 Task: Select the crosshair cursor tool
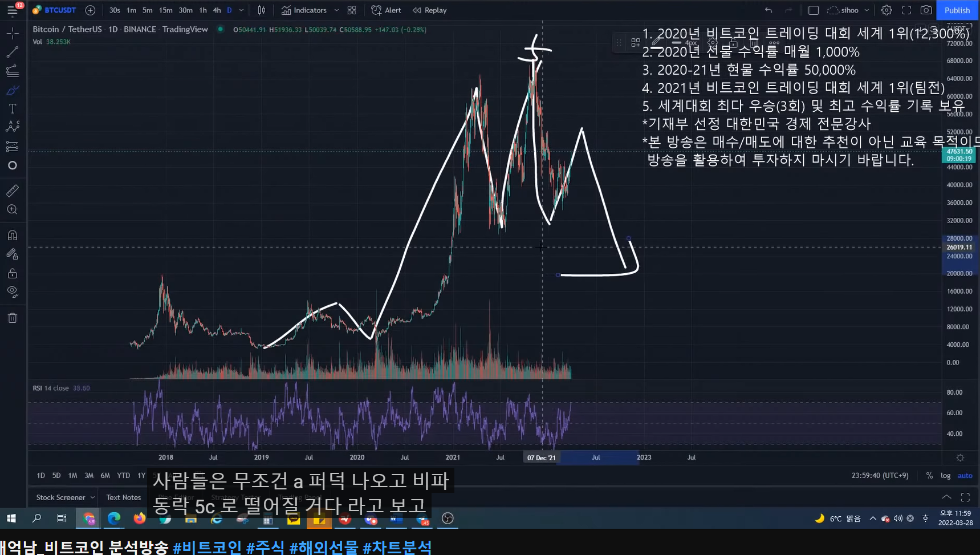click(x=12, y=34)
